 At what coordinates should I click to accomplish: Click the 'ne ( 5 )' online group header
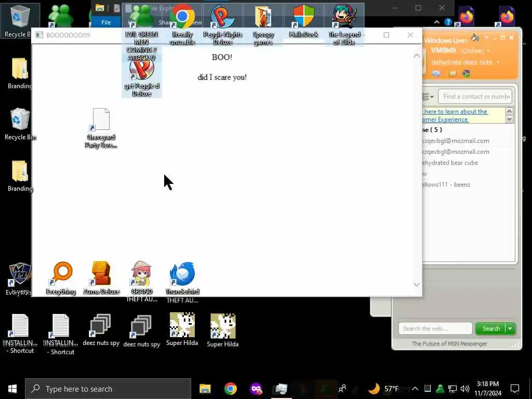tap(432, 130)
